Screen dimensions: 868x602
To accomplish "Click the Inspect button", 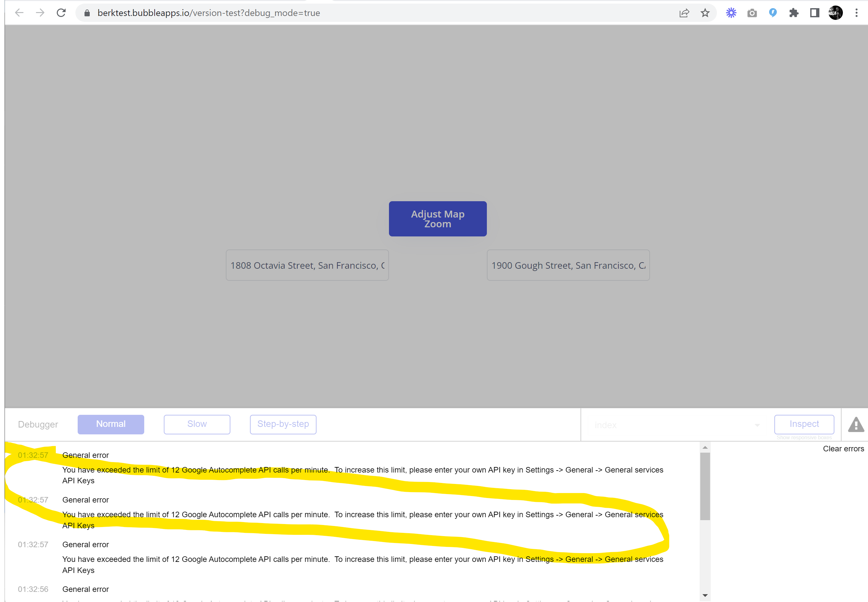I will (x=804, y=424).
